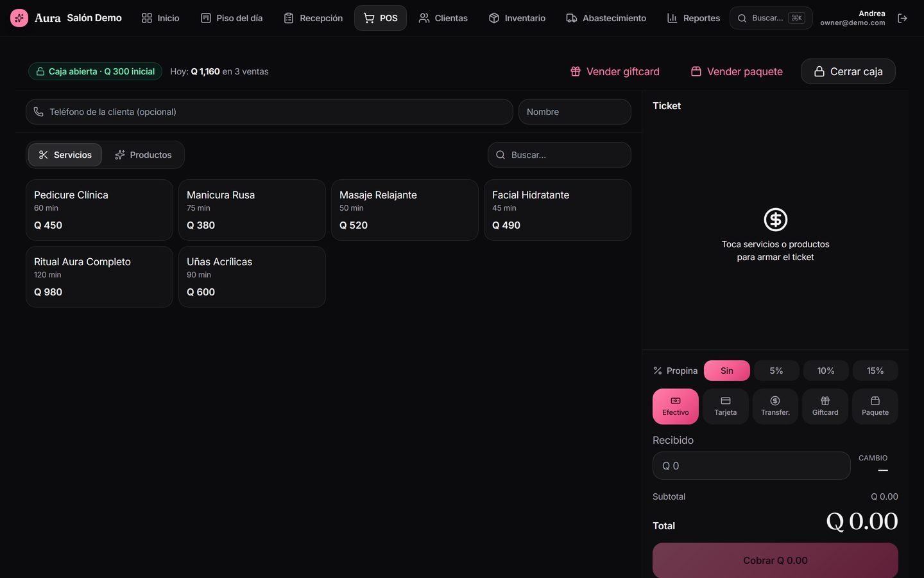Click the logout icon next to Andrea

pos(902,18)
